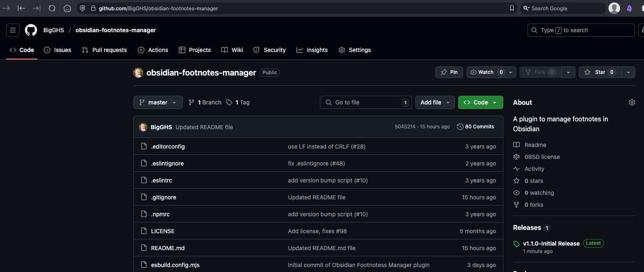This screenshot has width=644, height=272.
Task: Open the .npmrc file
Action: (160, 214)
